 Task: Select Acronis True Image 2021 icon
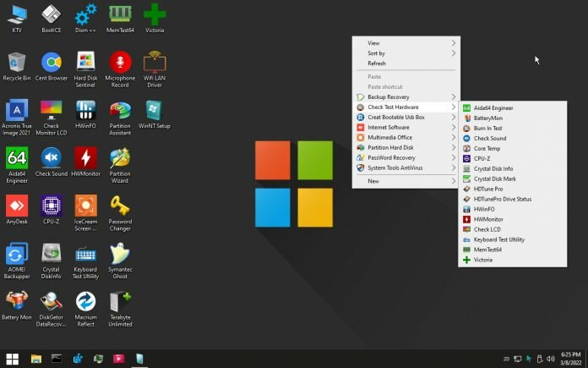17,118
